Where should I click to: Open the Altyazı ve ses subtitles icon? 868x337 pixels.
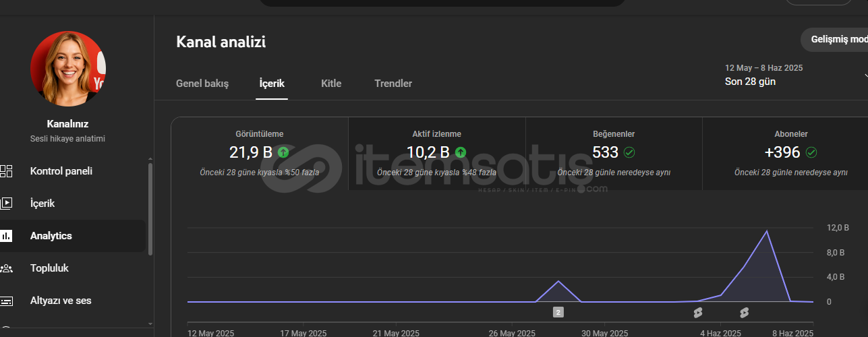click(6, 301)
